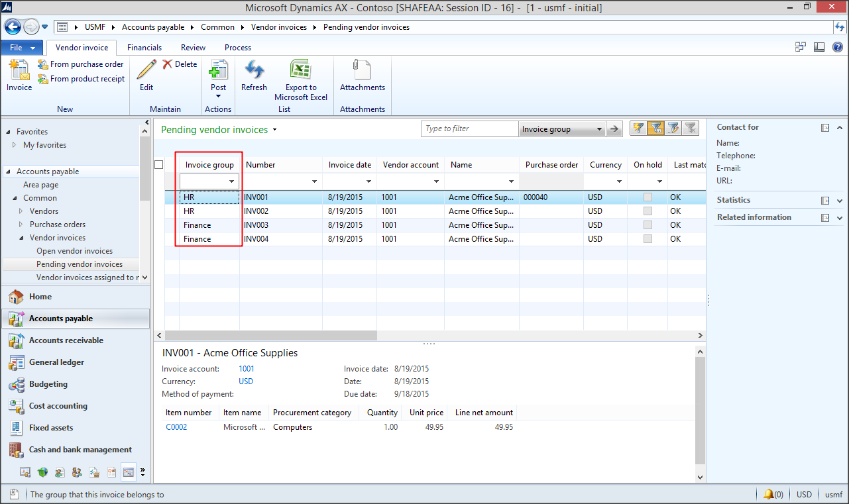The height and width of the screenshot is (504, 849).
Task: Click the forward navigation arrow
Action: pos(31,27)
